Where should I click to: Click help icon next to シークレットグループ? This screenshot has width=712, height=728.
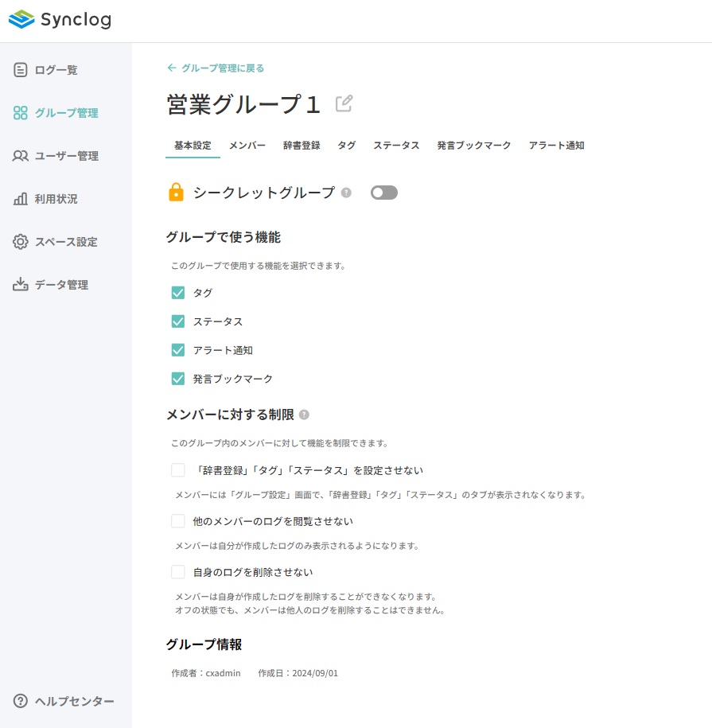point(346,193)
